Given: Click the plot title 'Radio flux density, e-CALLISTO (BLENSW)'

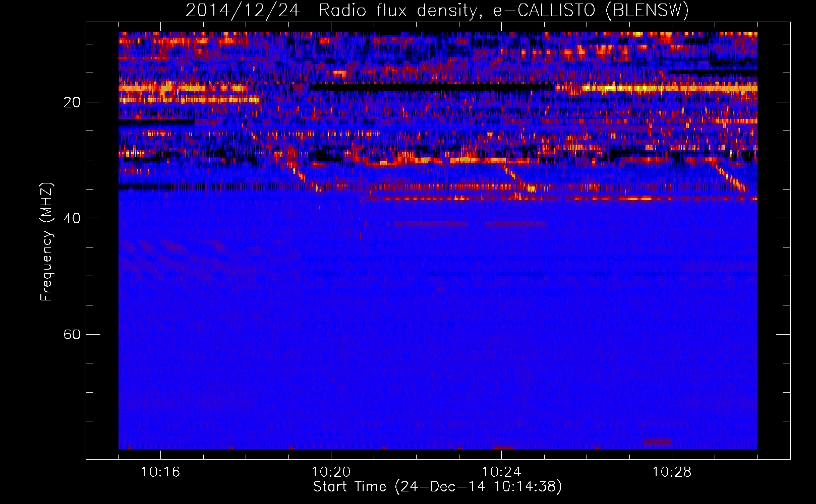Looking at the screenshot, I should [503, 11].
